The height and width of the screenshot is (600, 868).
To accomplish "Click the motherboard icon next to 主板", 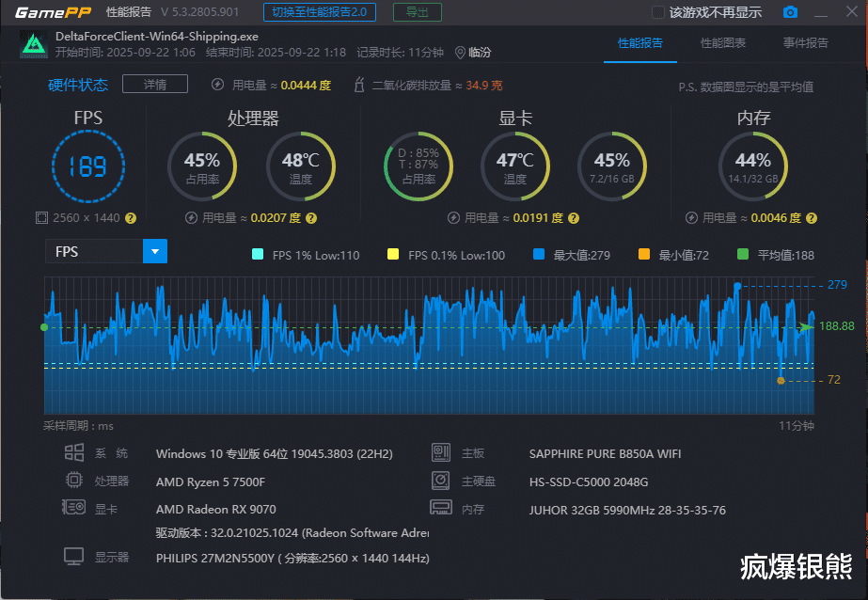I will [441, 452].
